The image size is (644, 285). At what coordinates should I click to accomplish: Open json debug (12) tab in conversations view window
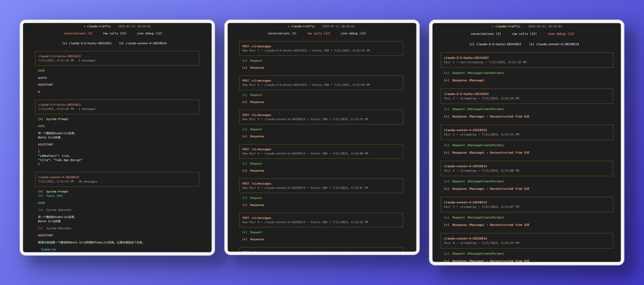tap(149, 33)
